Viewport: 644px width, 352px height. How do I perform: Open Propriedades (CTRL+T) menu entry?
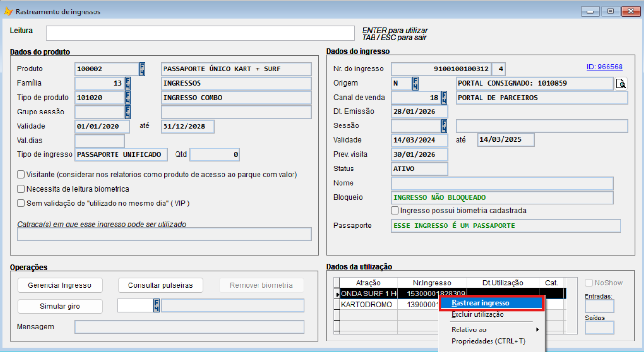coord(488,341)
